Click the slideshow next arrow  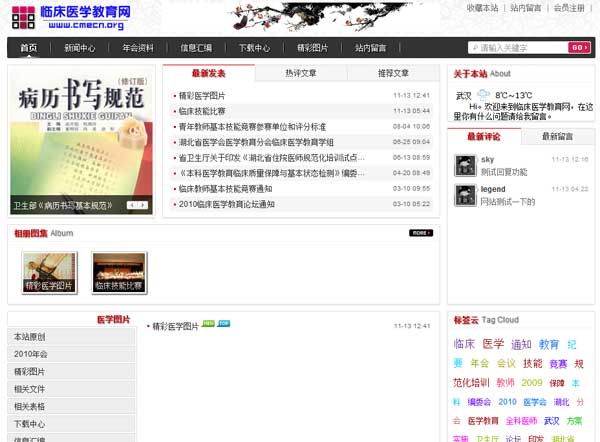[x=144, y=205]
